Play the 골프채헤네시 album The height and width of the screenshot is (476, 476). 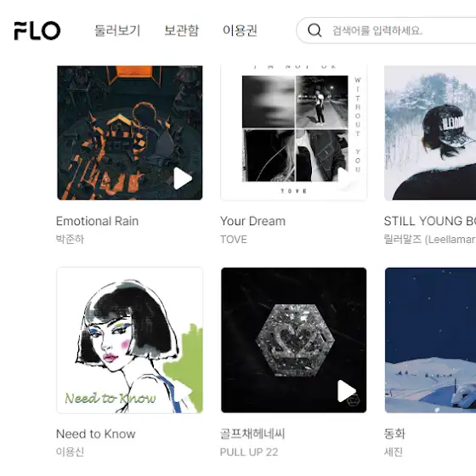347,391
